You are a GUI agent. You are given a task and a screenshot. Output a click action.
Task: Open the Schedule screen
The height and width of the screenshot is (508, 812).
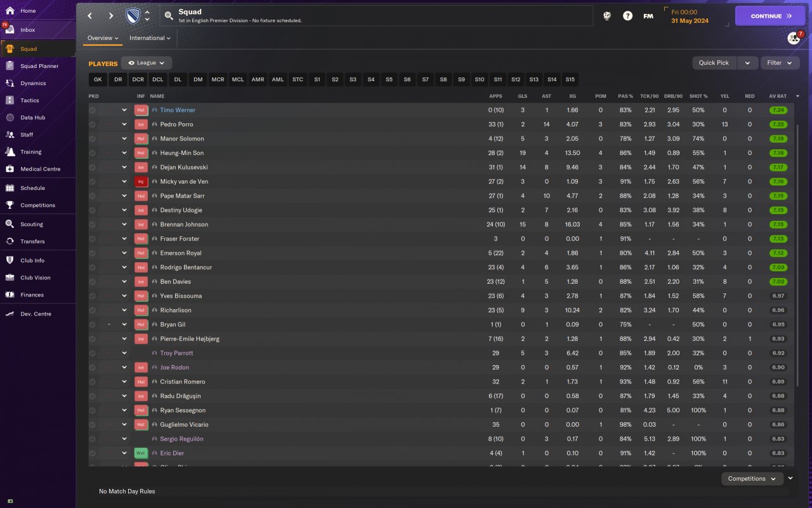[38, 188]
